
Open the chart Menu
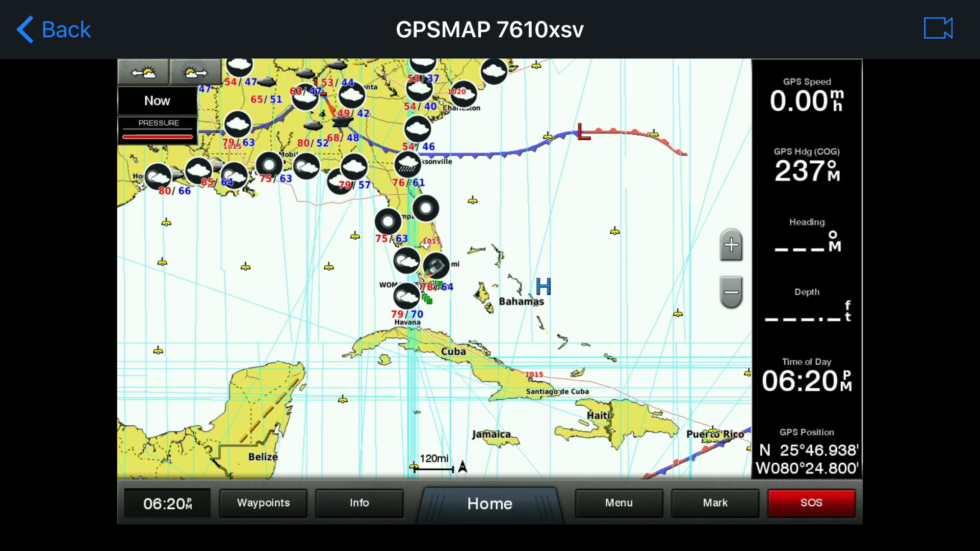point(619,503)
